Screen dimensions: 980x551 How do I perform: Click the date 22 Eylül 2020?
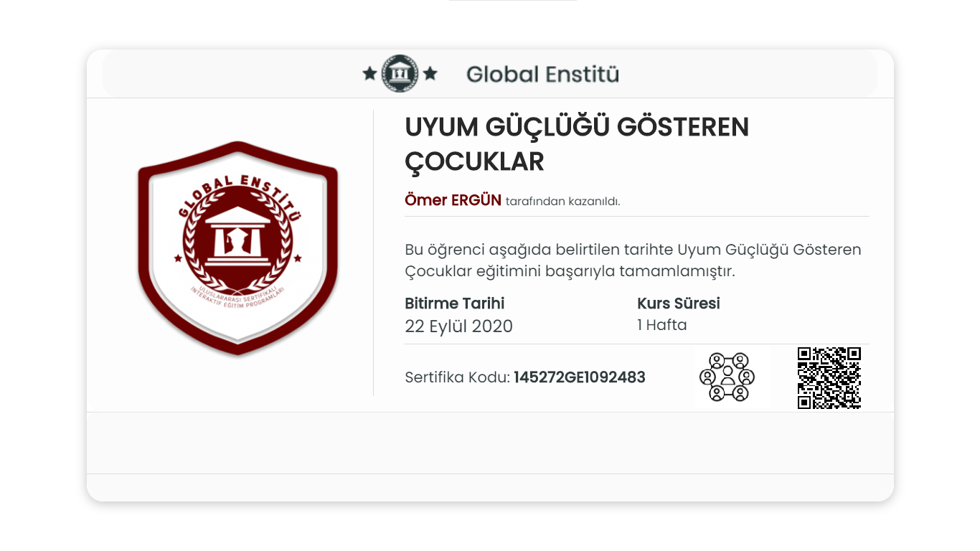459,326
